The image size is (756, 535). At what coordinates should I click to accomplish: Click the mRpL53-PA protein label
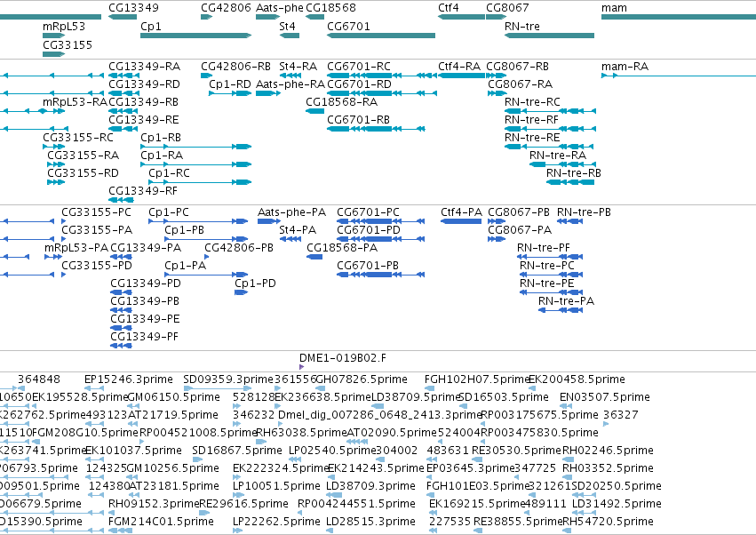(x=76, y=248)
